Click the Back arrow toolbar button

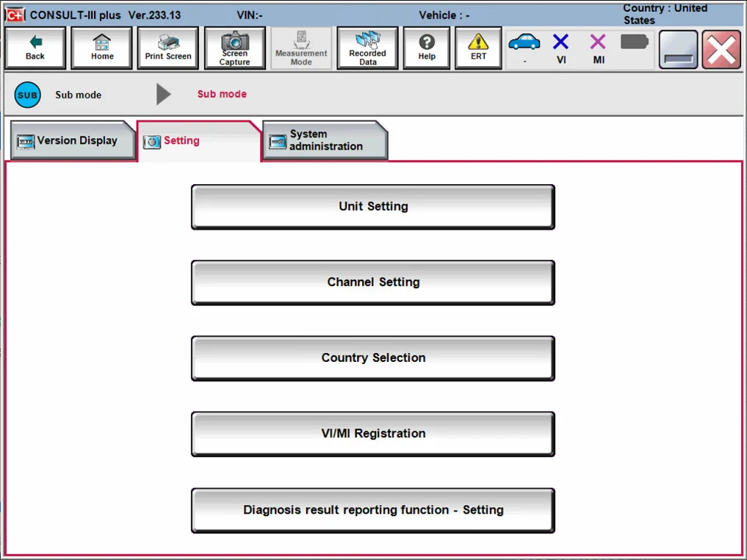(35, 48)
